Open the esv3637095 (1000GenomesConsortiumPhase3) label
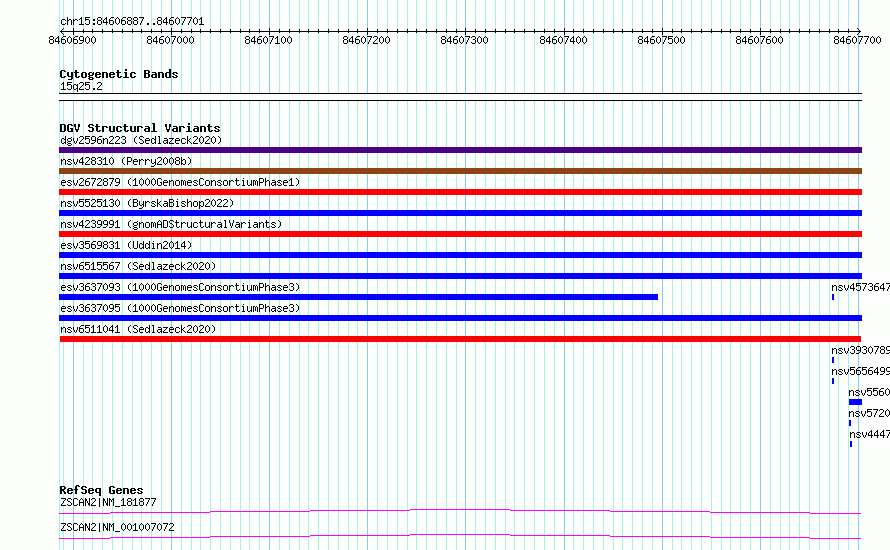 tap(180, 308)
